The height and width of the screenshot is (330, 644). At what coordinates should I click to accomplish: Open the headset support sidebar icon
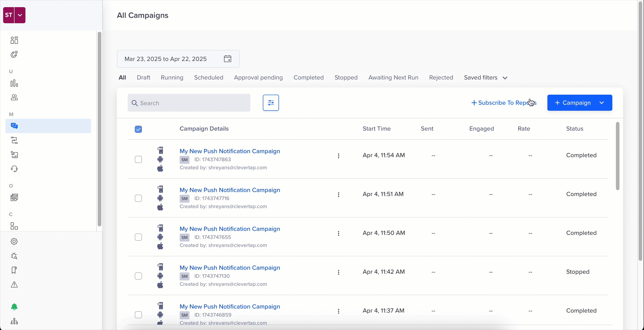14,169
